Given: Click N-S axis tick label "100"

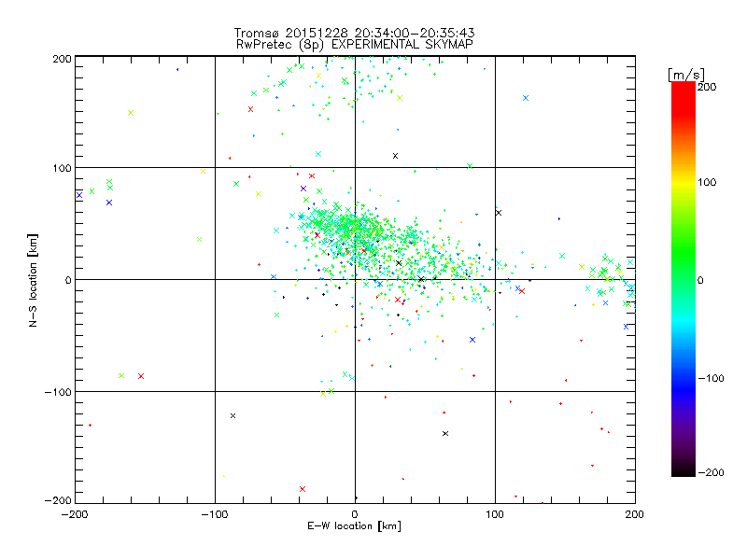Looking at the screenshot, I should (x=62, y=168).
